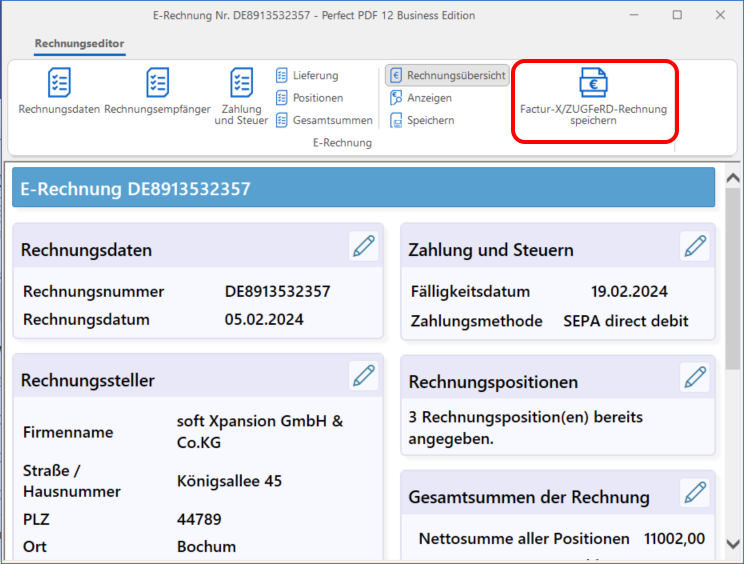Select the Positionen ribbon item
The width and height of the screenshot is (744, 564).
310,98
